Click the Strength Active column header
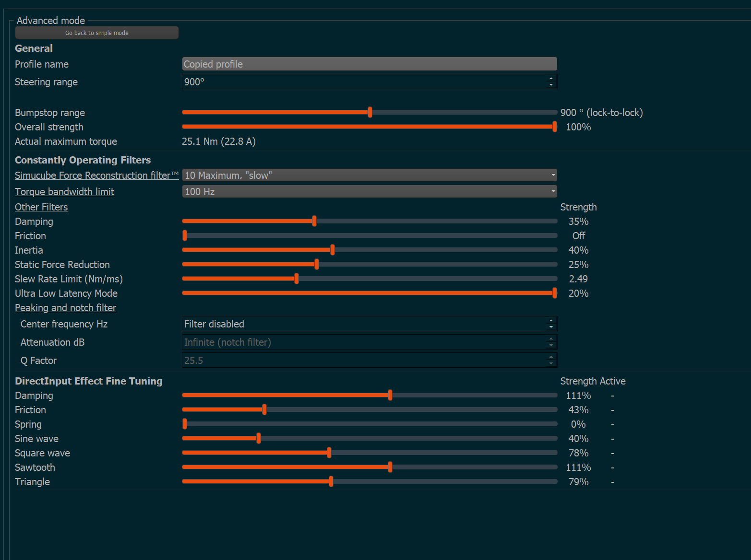 pyautogui.click(x=593, y=381)
